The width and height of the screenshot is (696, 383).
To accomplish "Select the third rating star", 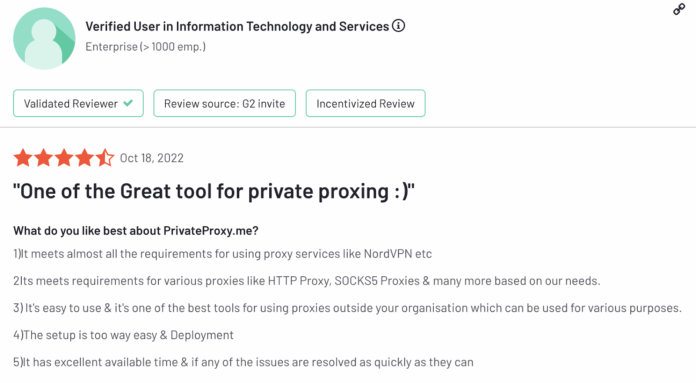I will coord(64,158).
